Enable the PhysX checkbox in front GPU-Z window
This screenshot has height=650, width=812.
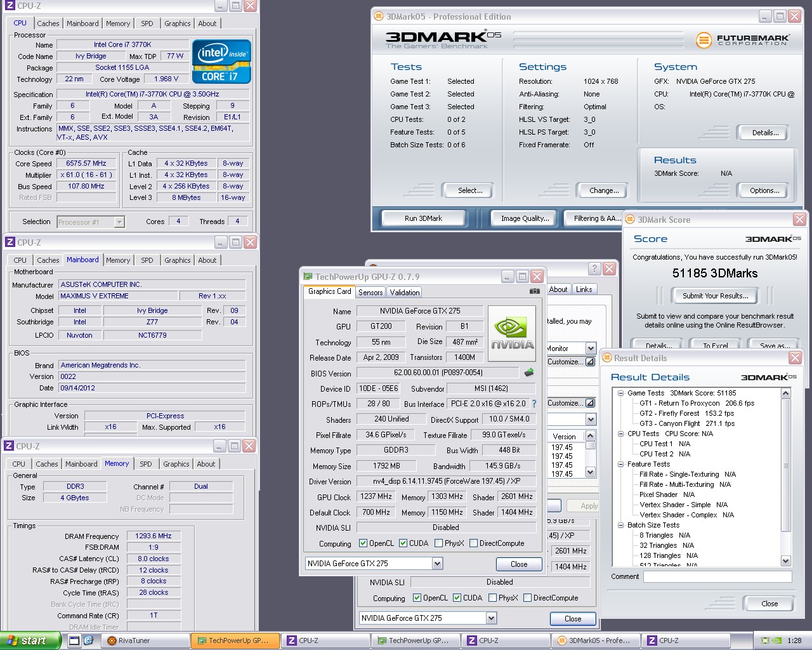tap(439, 543)
